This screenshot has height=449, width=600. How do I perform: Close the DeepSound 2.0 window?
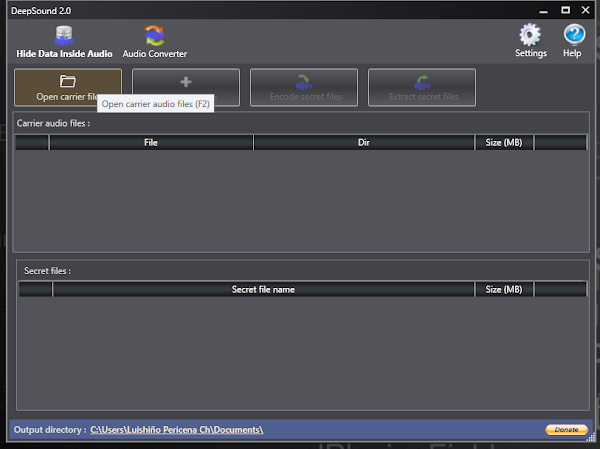(x=585, y=10)
